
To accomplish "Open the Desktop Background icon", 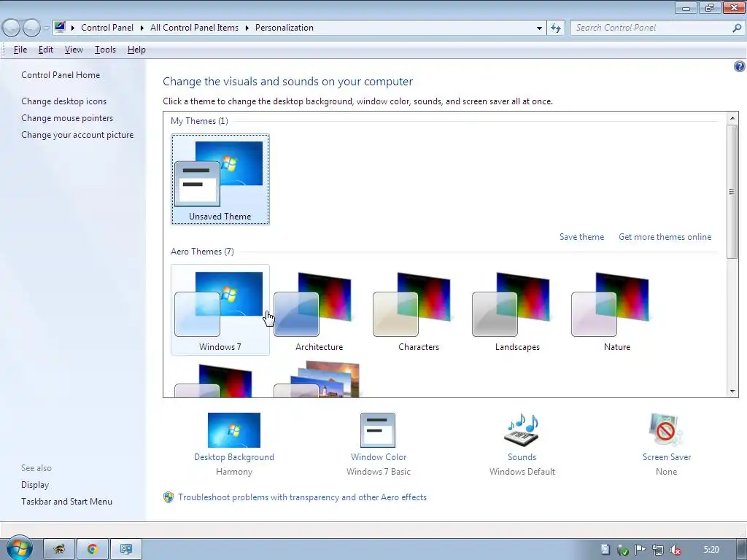I will click(x=234, y=430).
